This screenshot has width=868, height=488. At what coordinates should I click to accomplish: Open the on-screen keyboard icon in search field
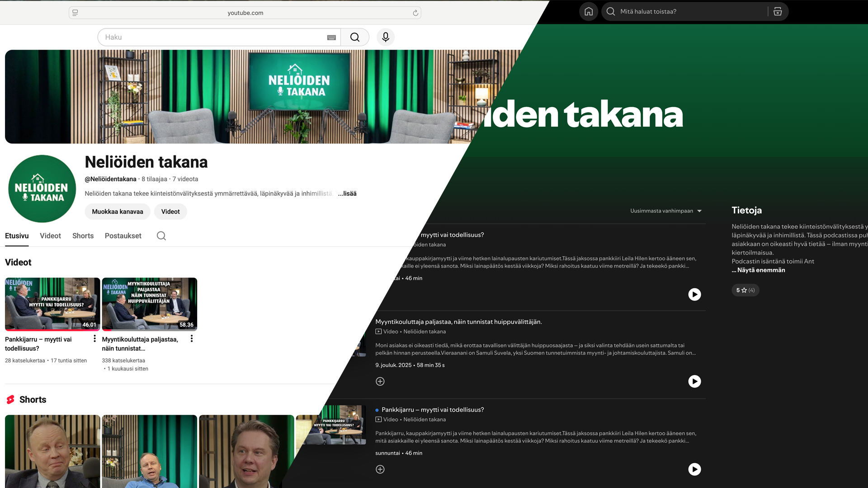point(331,38)
